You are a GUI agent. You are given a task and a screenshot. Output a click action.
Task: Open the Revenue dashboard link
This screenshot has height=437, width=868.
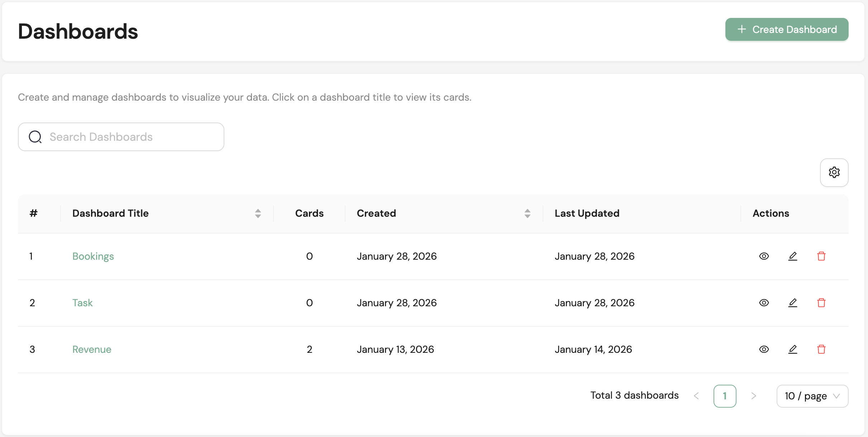92,349
